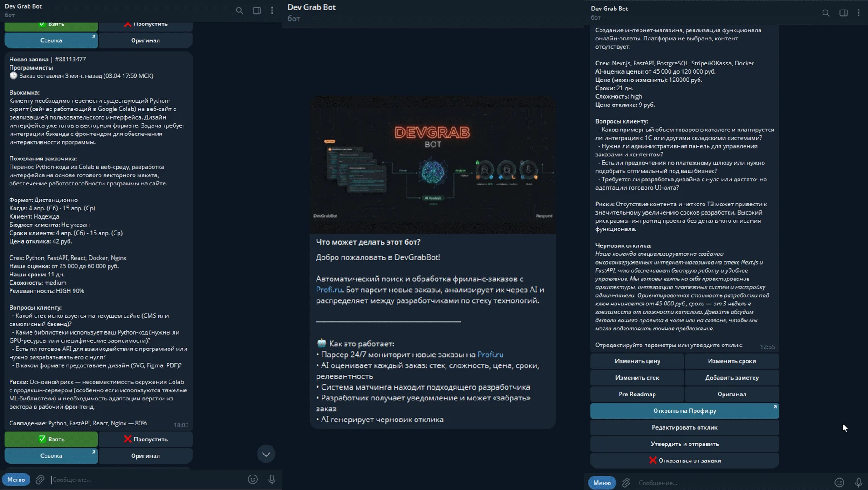Screen dimensions: 868x490
Task: Open the three-dot menu in the right panel
Action: pos(859,13)
